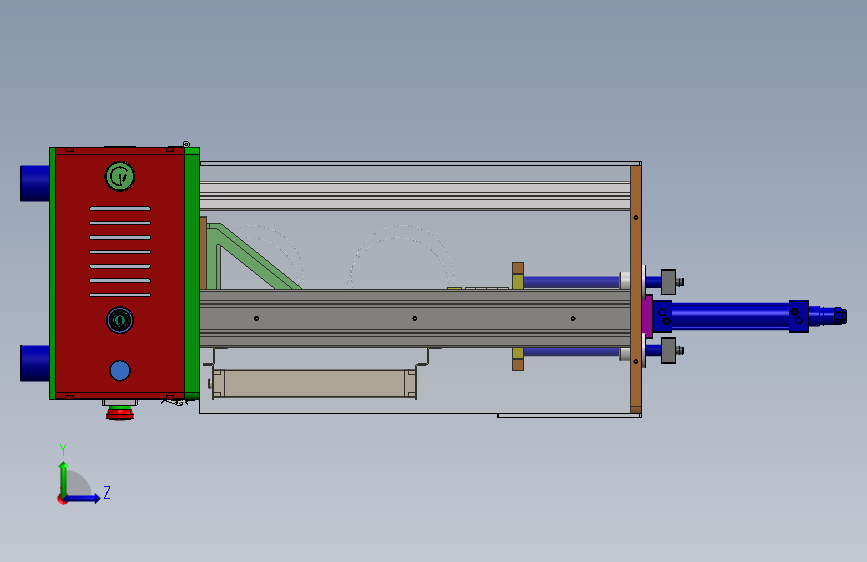The image size is (867, 562).
Task: Select the upper light-gray aluminum rail
Action: tap(415, 196)
